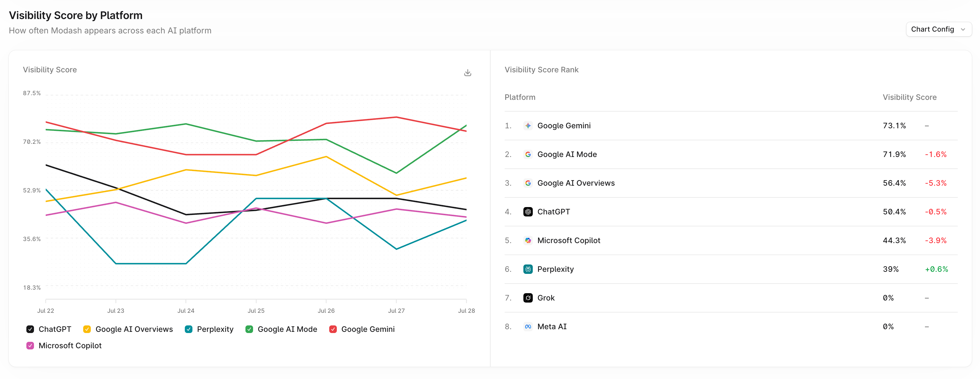This screenshot has height=379, width=980.
Task: Click the -0.5% change value
Action: tap(935, 212)
